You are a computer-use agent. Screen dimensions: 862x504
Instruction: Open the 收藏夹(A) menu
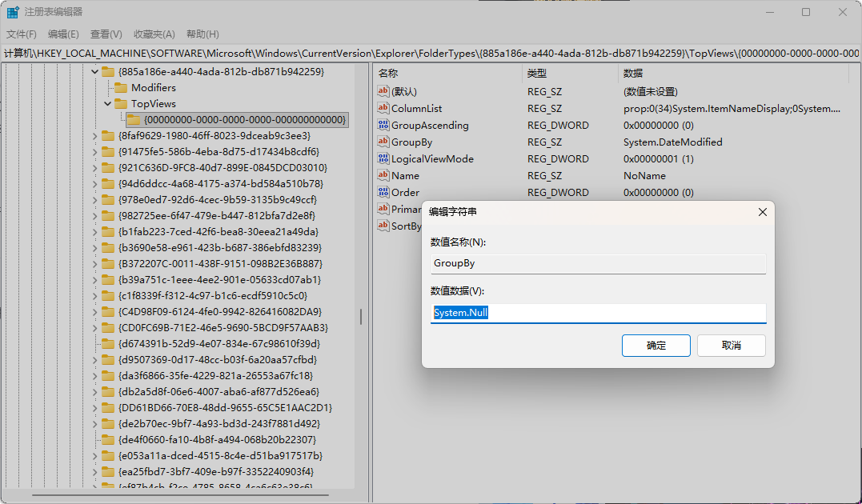(154, 34)
